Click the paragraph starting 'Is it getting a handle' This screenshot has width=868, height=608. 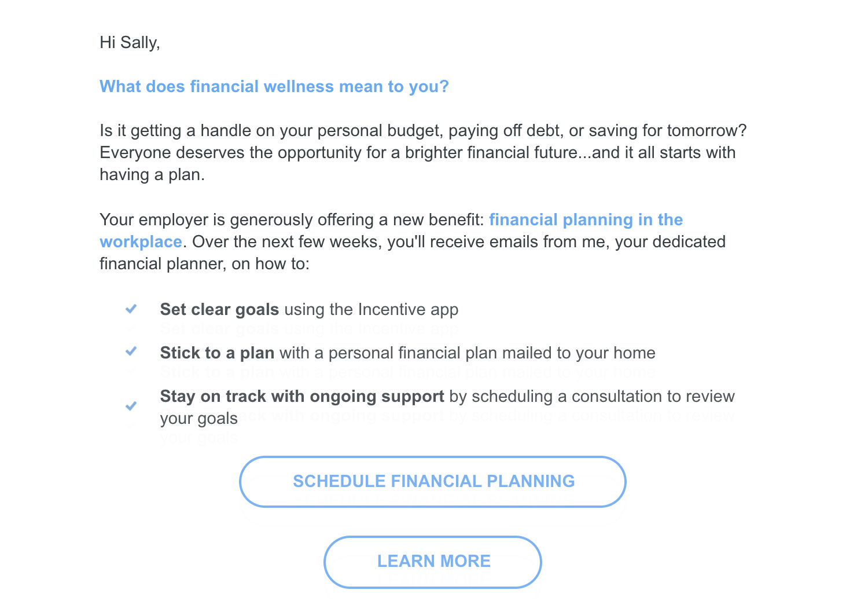(x=423, y=152)
